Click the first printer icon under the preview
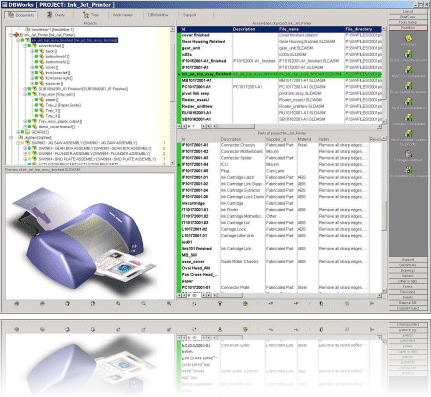 point(17,304)
